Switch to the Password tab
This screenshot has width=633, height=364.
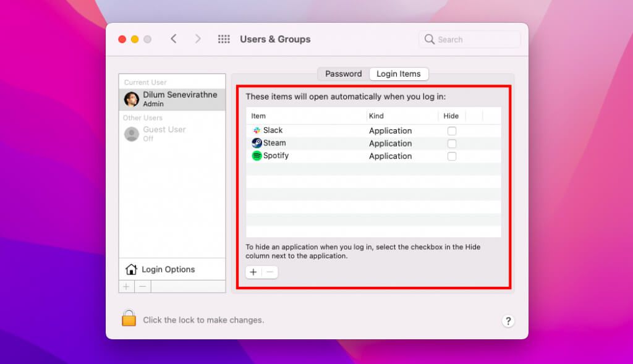click(344, 74)
